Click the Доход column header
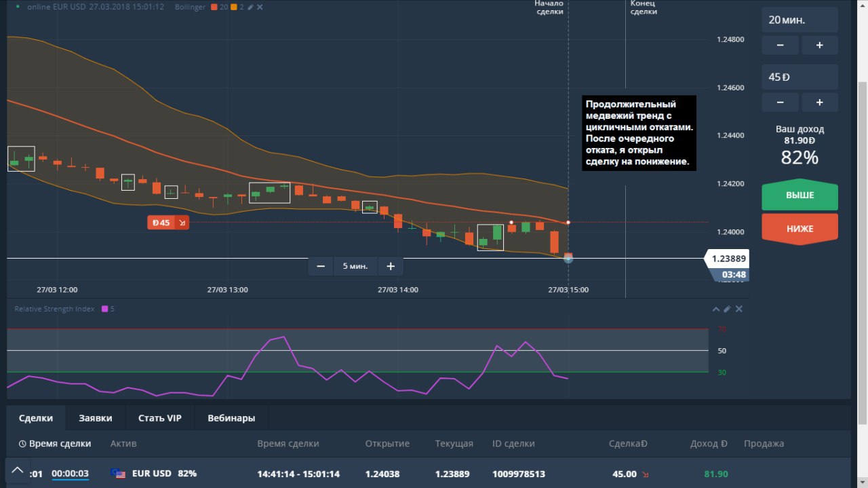The image size is (868, 488). [709, 444]
